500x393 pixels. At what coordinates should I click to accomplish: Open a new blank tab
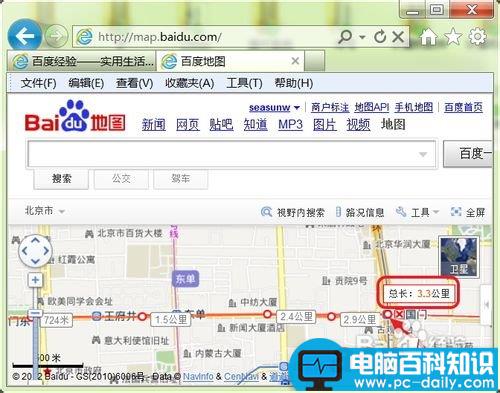[x=314, y=61]
